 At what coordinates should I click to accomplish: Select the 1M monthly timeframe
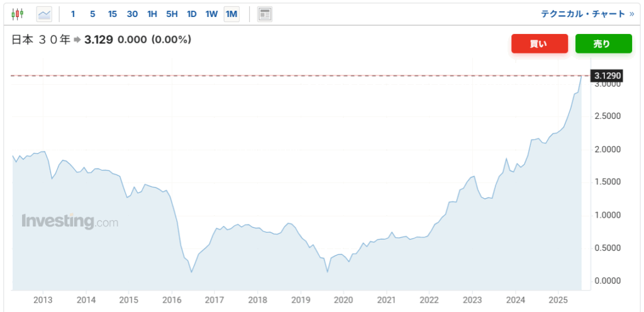pos(231,14)
